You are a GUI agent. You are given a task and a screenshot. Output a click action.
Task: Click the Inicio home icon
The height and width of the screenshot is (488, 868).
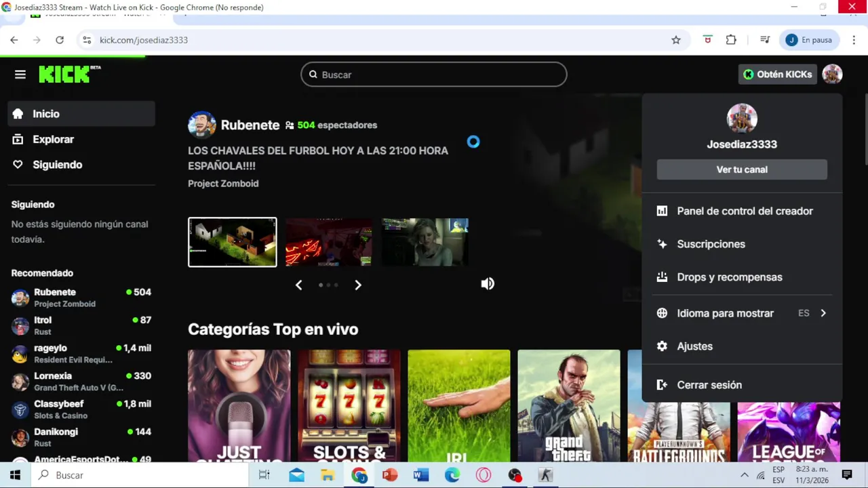point(18,114)
